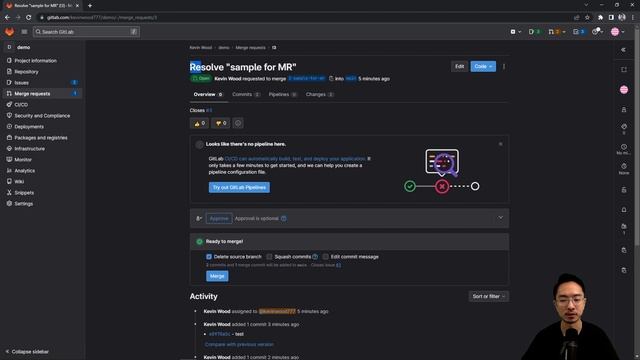Collapse the left sidebar
The image size is (640, 360).
[x=27, y=351]
